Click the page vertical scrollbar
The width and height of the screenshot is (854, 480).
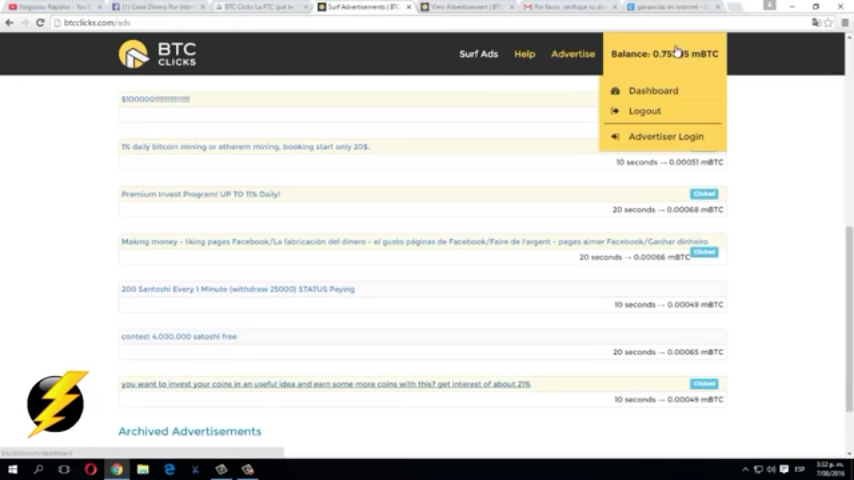point(849,319)
